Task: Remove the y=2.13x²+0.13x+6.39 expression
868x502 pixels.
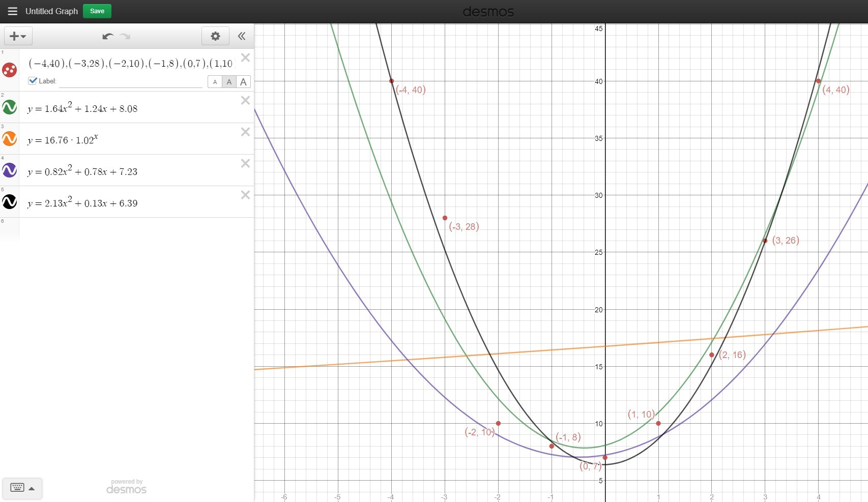Action: [x=245, y=195]
